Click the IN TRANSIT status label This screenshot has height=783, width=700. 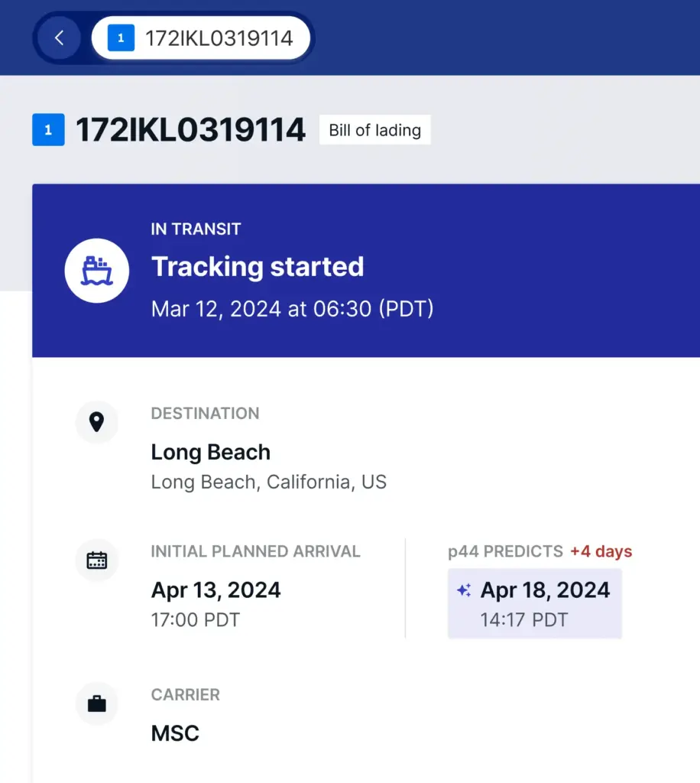coord(196,229)
